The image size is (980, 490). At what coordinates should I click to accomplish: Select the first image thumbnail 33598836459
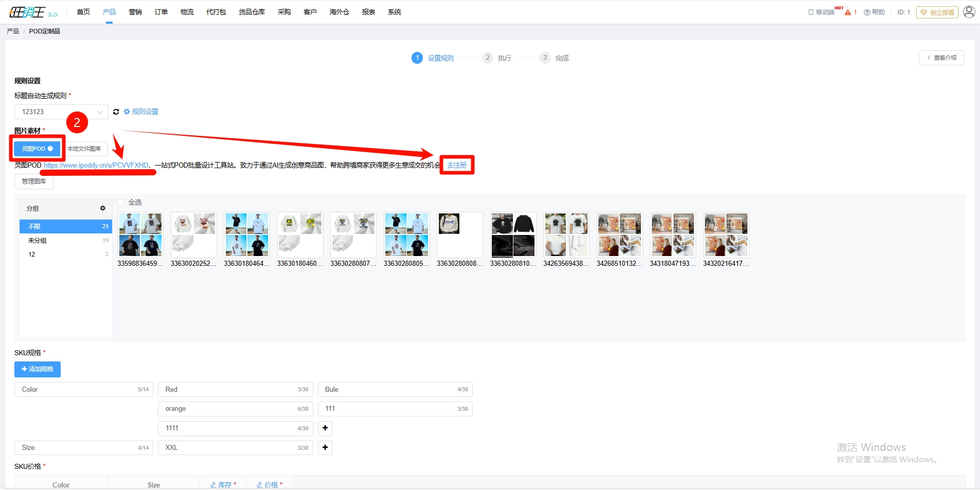point(140,235)
